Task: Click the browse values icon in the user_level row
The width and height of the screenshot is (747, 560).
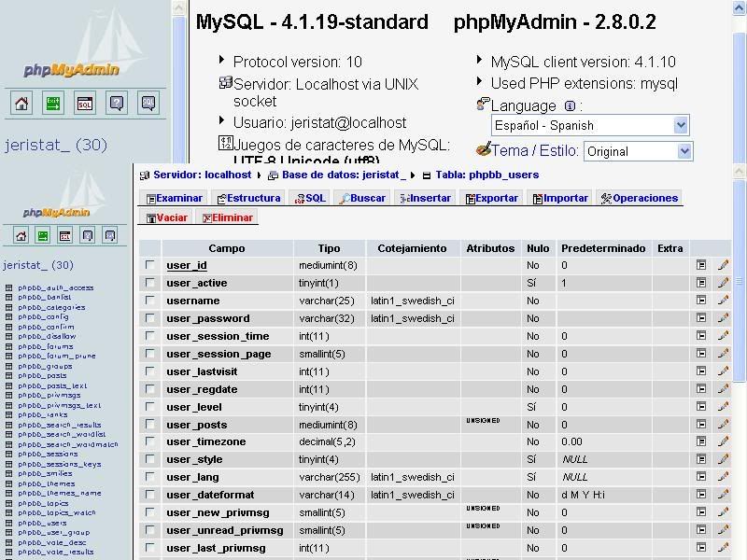Action: click(x=701, y=406)
